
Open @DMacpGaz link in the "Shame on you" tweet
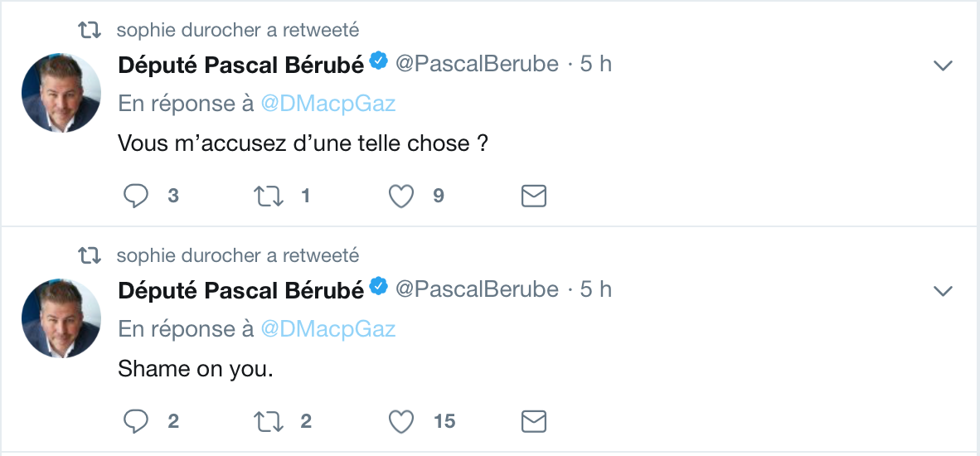point(328,329)
